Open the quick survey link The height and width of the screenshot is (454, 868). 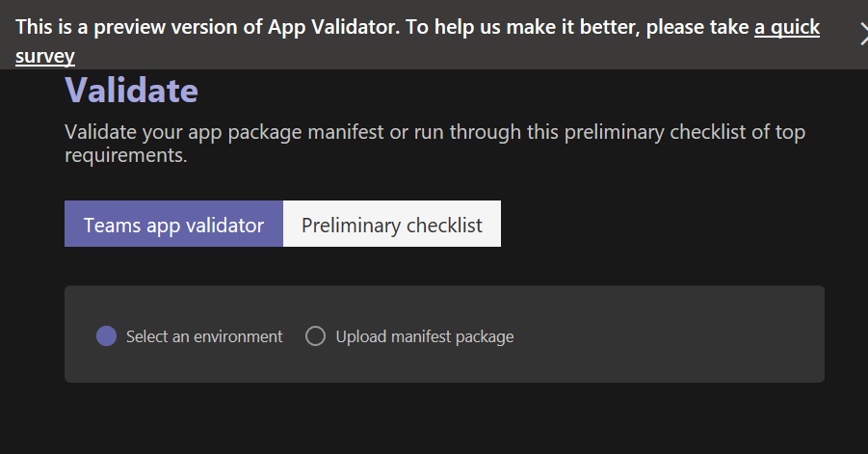786,27
